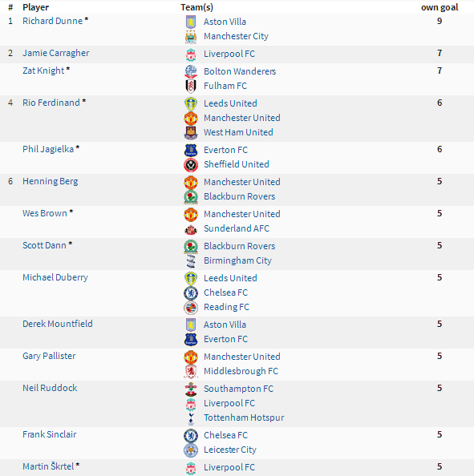Screen dimensions: 474x476
Task: Click the Reading FC crest icon
Action: tap(191, 307)
